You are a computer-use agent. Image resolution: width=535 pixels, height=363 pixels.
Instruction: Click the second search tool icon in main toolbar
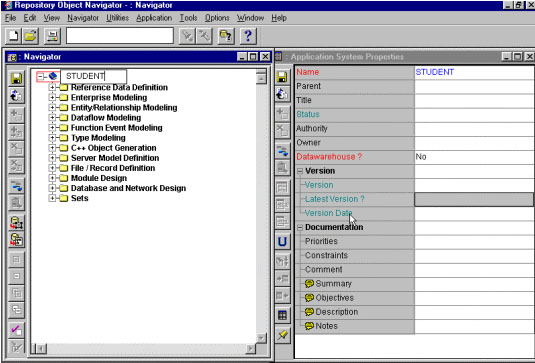[x=204, y=36]
